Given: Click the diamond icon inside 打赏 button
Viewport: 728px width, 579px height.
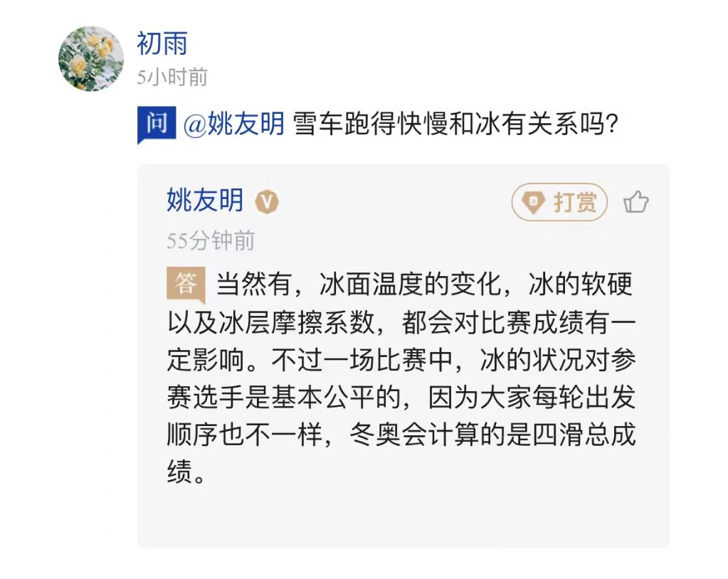Looking at the screenshot, I should point(533,203).
